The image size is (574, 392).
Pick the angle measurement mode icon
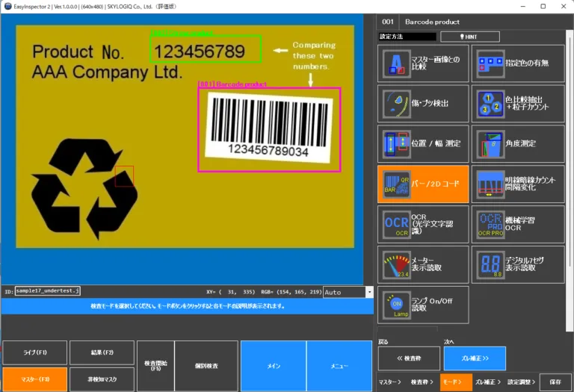[x=490, y=144]
